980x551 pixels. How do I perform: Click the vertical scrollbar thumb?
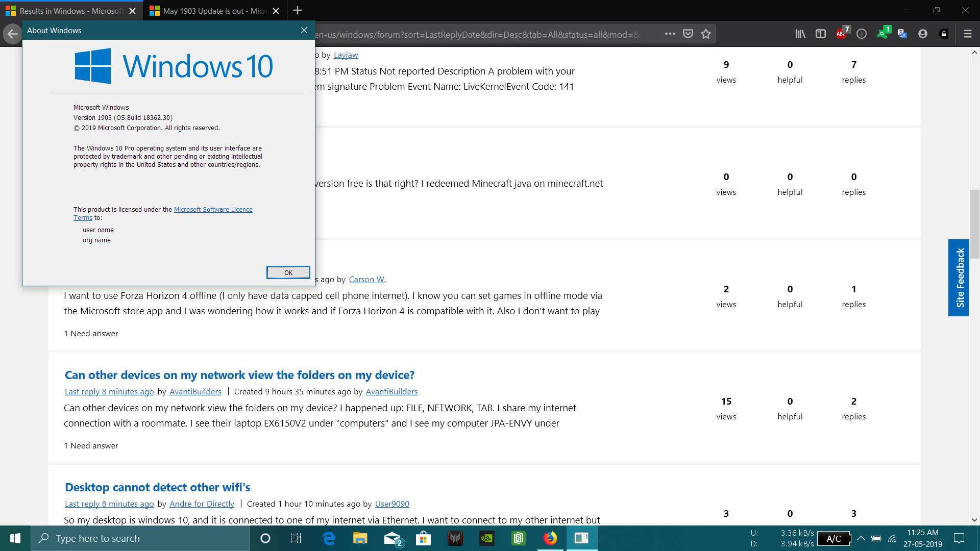(974, 224)
